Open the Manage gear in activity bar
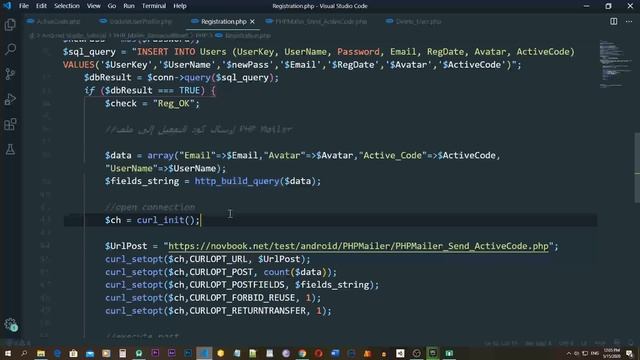Screen dimensions: 640x360 pos(10,324)
